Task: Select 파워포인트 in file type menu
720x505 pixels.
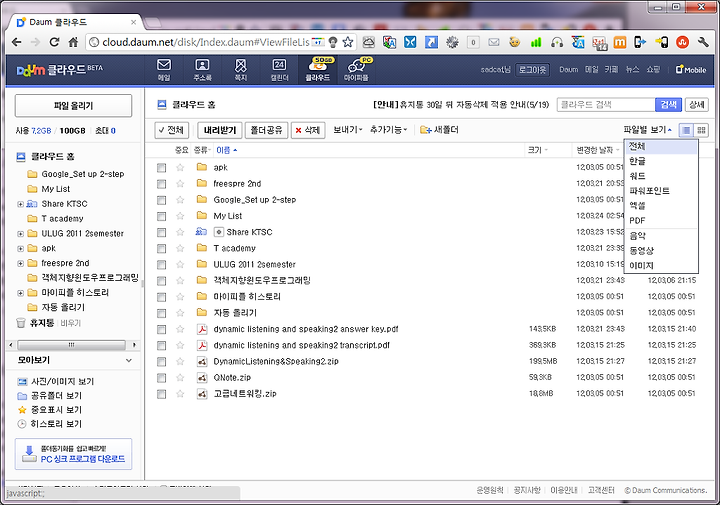Action: (661, 191)
